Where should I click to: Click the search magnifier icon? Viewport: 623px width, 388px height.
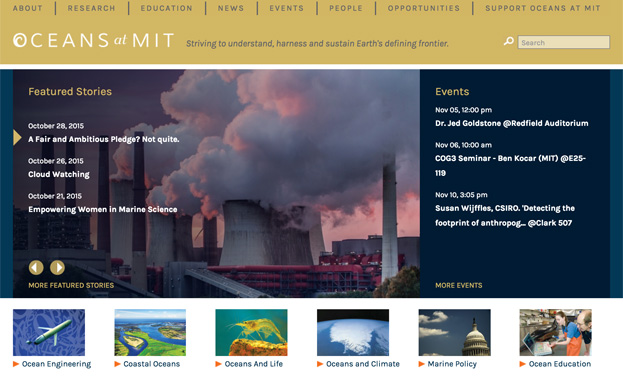tap(509, 41)
